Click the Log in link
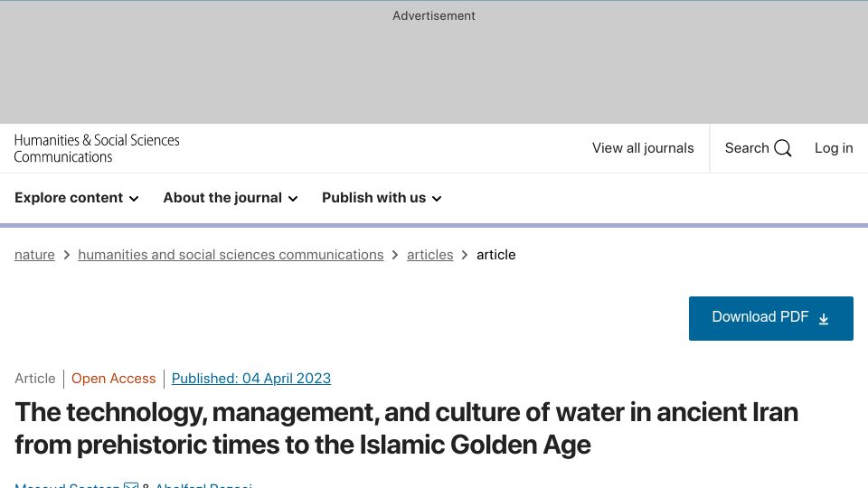 [834, 148]
